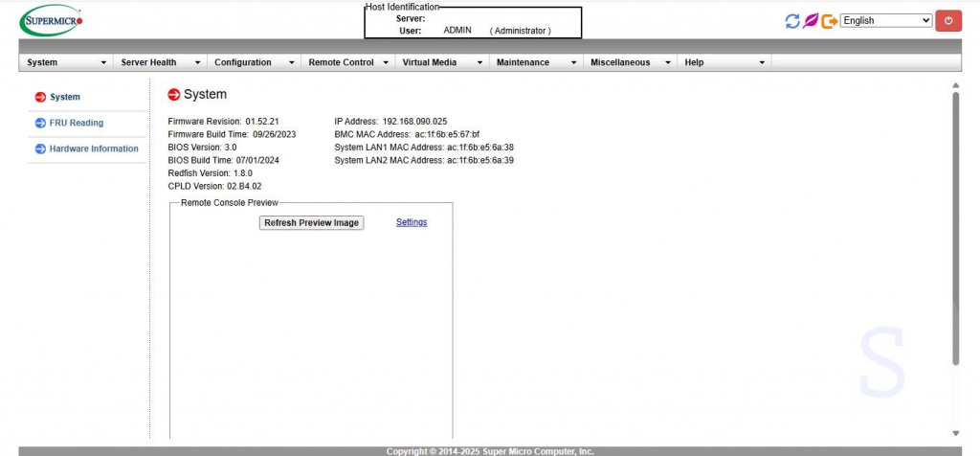Click the red arrow icon beside System in sidebar
The height and width of the screenshot is (456, 980).
40,97
